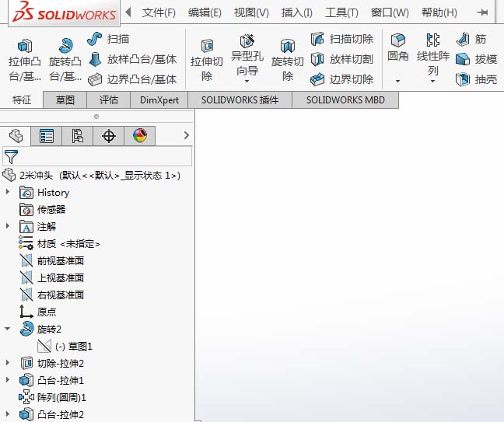This screenshot has width=504, height=422.
Task: Open the 工具(T) menu
Action: click(341, 12)
